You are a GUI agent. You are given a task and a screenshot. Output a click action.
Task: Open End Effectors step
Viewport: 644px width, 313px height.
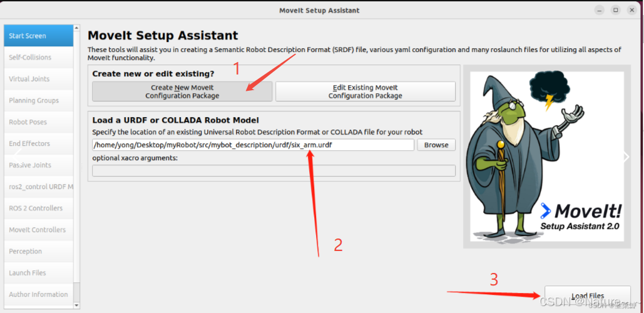(x=39, y=143)
